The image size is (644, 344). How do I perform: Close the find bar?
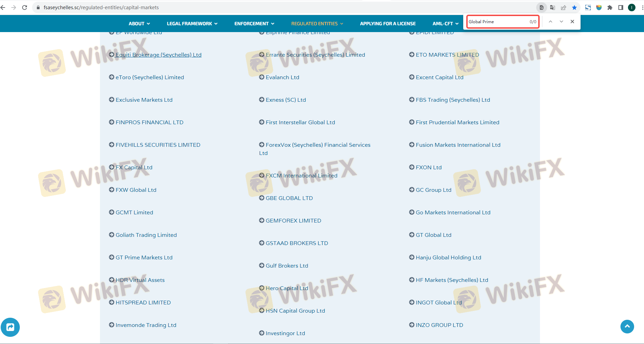click(572, 21)
